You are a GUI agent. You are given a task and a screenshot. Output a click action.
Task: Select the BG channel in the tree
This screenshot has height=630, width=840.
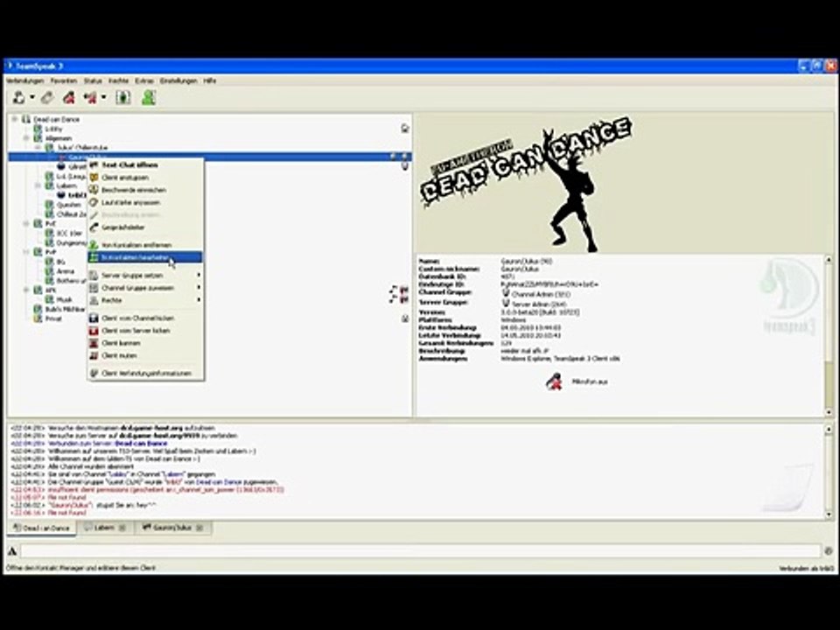(61, 262)
